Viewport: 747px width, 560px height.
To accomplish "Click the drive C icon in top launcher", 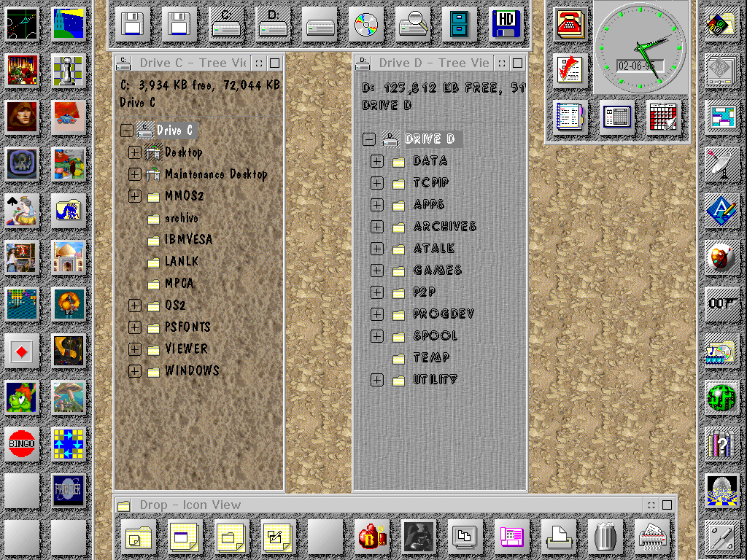I will click(x=225, y=26).
